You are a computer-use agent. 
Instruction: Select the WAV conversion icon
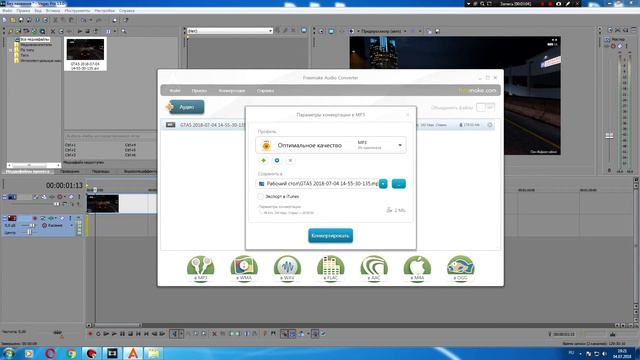(x=287, y=268)
